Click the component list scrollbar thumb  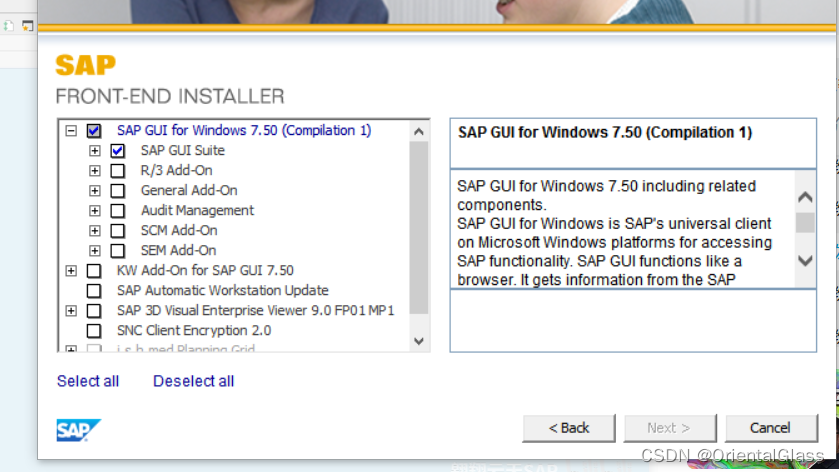click(x=419, y=227)
